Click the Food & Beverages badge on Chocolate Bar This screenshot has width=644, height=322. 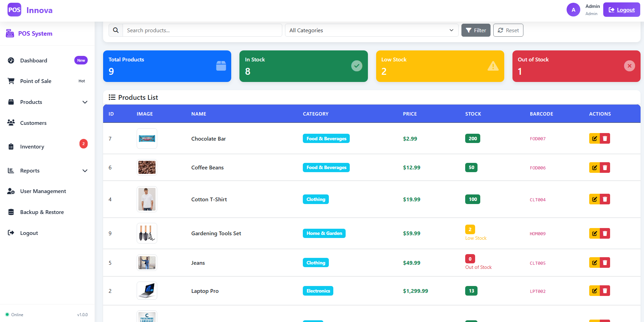click(326, 139)
